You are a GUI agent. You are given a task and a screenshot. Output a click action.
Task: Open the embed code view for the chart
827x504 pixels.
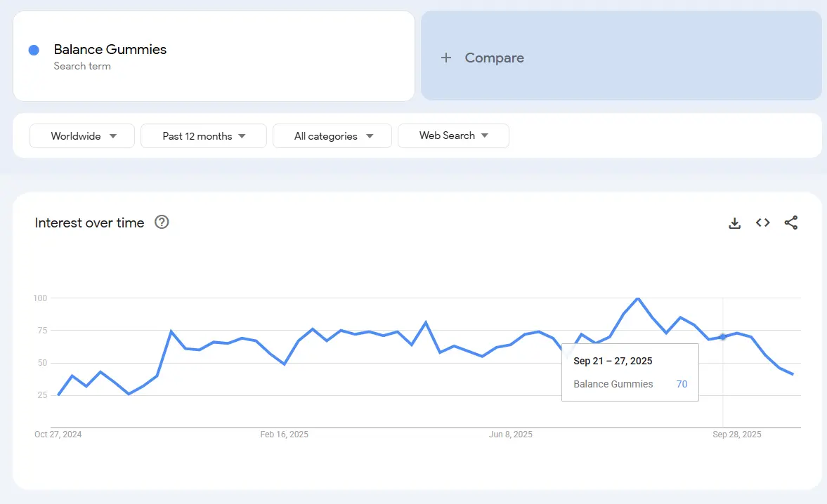762,223
